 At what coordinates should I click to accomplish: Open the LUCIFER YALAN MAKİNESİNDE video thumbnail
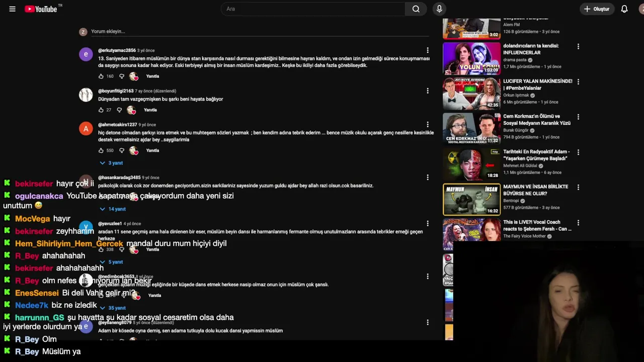point(471,94)
